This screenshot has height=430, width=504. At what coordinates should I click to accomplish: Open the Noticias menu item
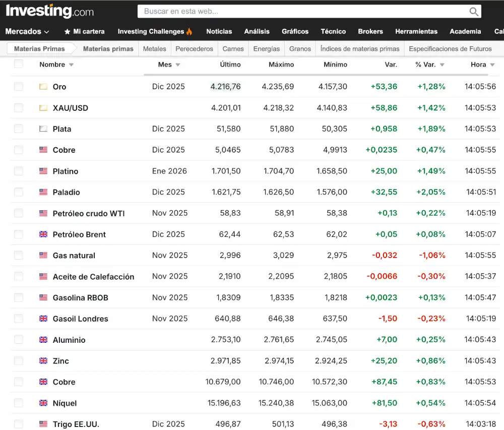219,31
